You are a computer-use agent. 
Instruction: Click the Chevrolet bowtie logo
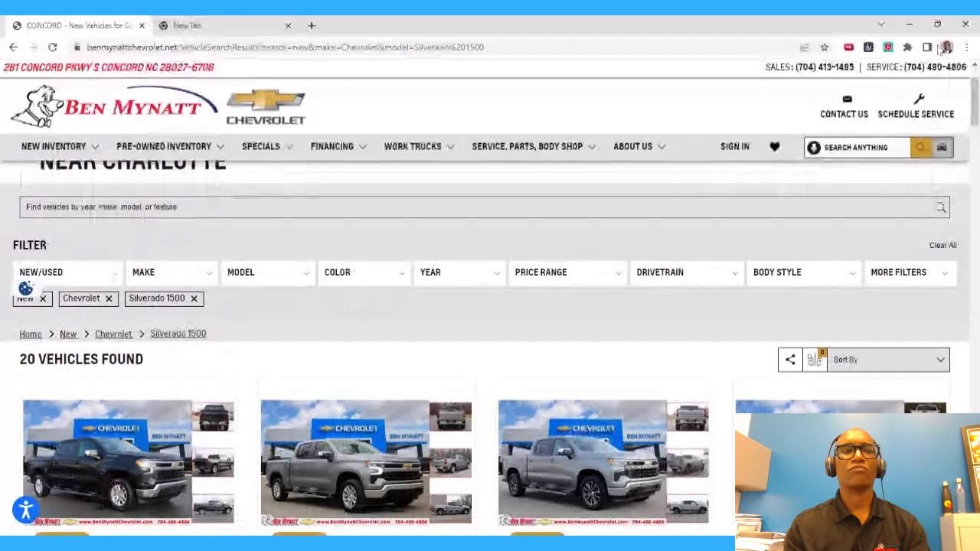266,107
